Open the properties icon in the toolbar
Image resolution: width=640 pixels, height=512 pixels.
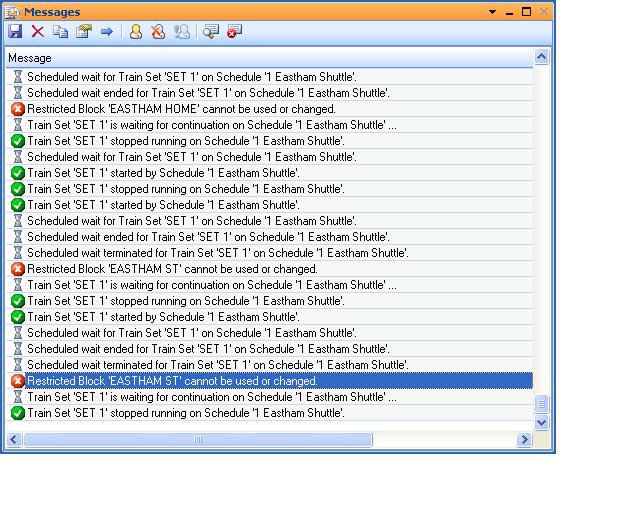pos(83,32)
